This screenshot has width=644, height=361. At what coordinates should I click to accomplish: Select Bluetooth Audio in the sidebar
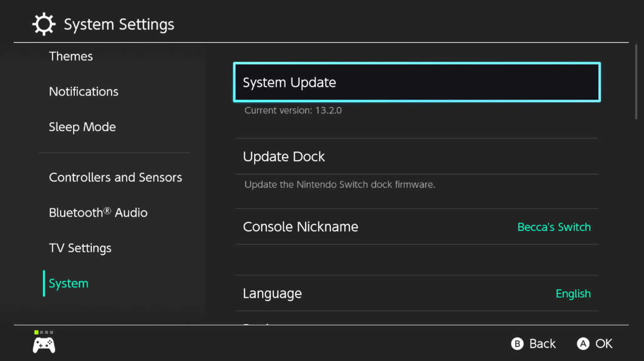click(x=98, y=213)
